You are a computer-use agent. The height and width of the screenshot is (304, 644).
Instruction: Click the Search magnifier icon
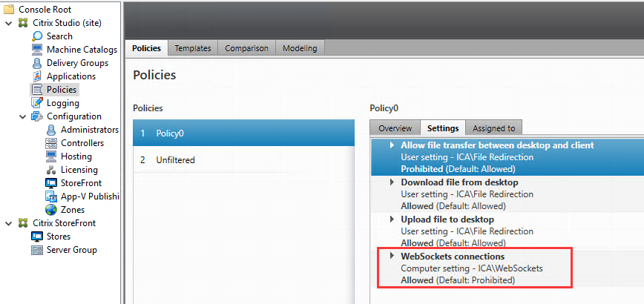pos(37,36)
